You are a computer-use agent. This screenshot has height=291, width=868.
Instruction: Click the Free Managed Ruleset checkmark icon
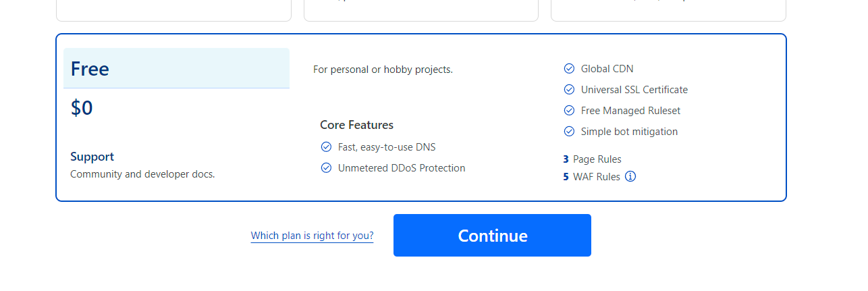pos(569,110)
